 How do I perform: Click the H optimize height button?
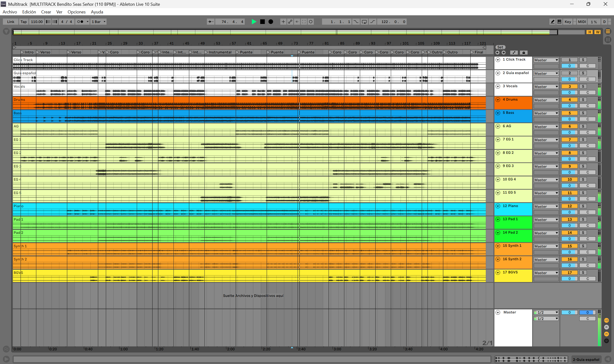(590, 32)
